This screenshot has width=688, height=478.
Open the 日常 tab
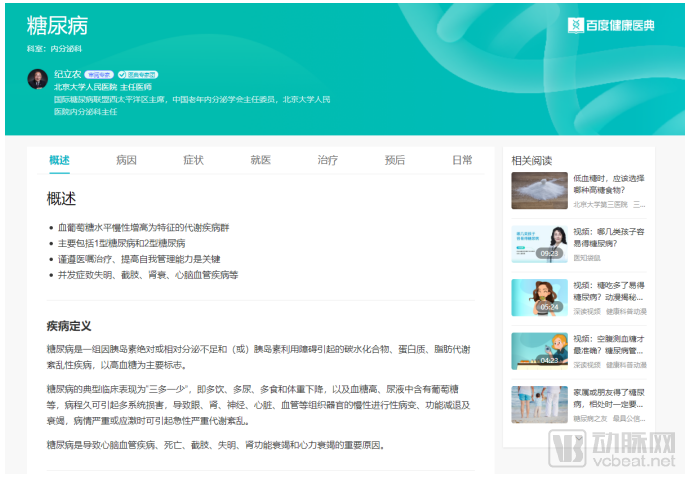pos(461,160)
